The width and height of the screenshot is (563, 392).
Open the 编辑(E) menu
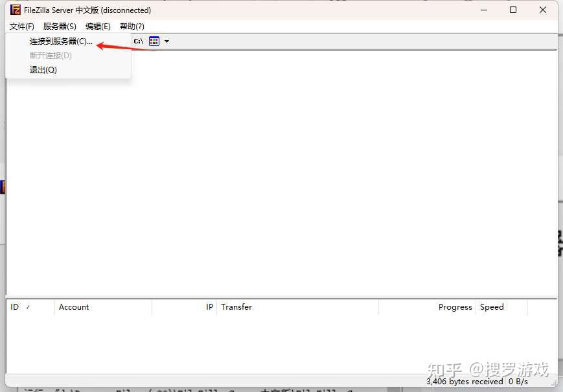point(98,26)
